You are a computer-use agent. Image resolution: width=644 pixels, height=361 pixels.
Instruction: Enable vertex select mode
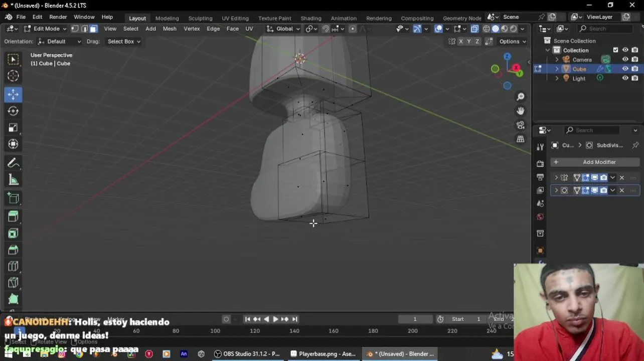[x=75, y=29]
